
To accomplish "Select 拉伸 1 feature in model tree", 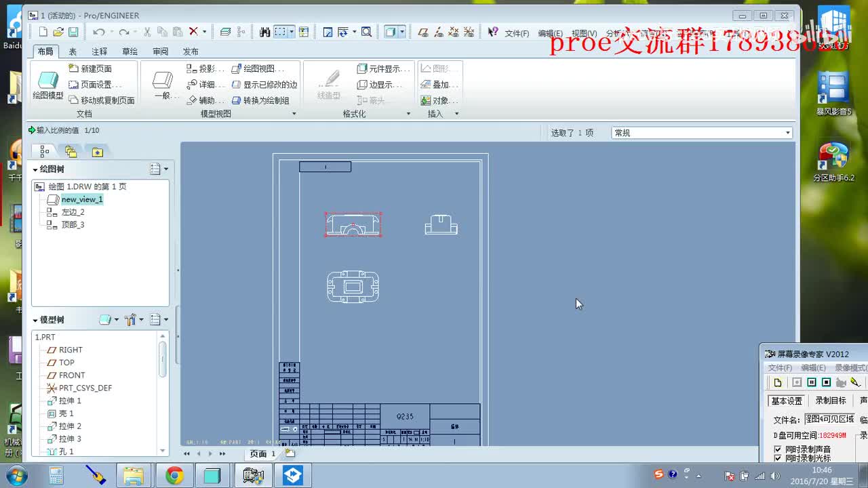I will click(70, 401).
